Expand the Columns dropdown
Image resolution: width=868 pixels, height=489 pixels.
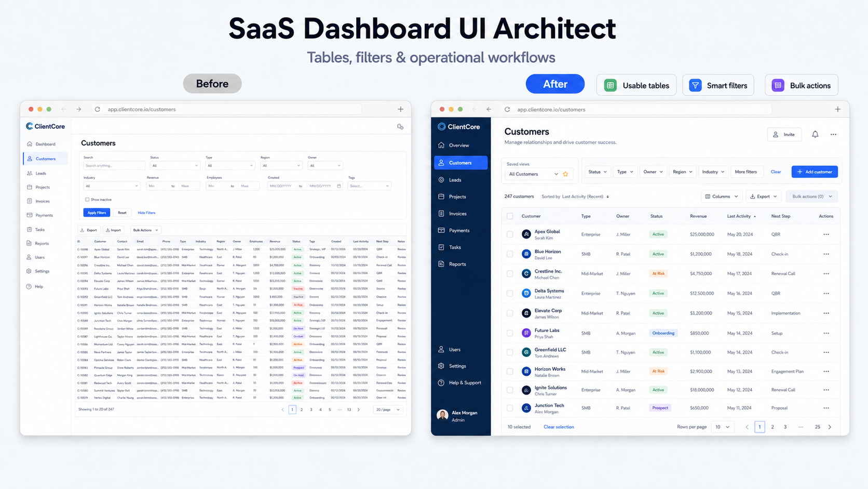click(x=722, y=196)
